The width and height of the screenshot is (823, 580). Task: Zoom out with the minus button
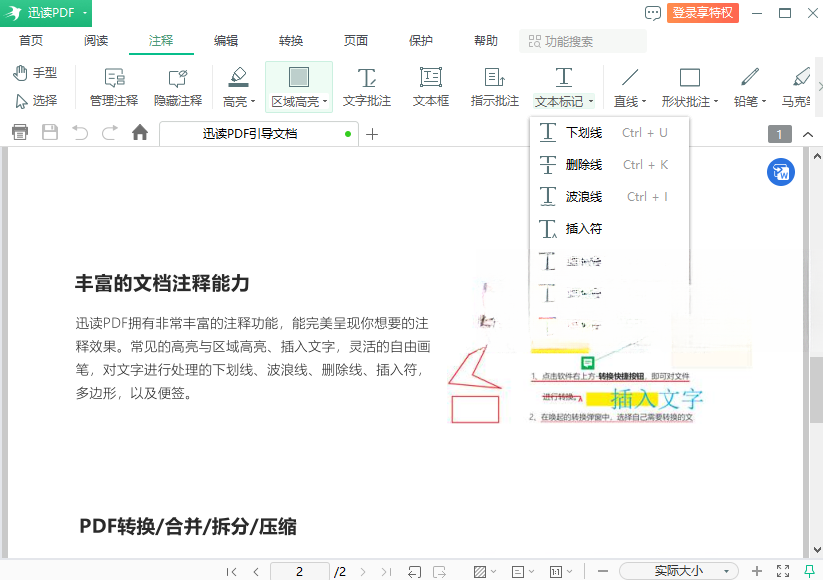click(x=603, y=571)
